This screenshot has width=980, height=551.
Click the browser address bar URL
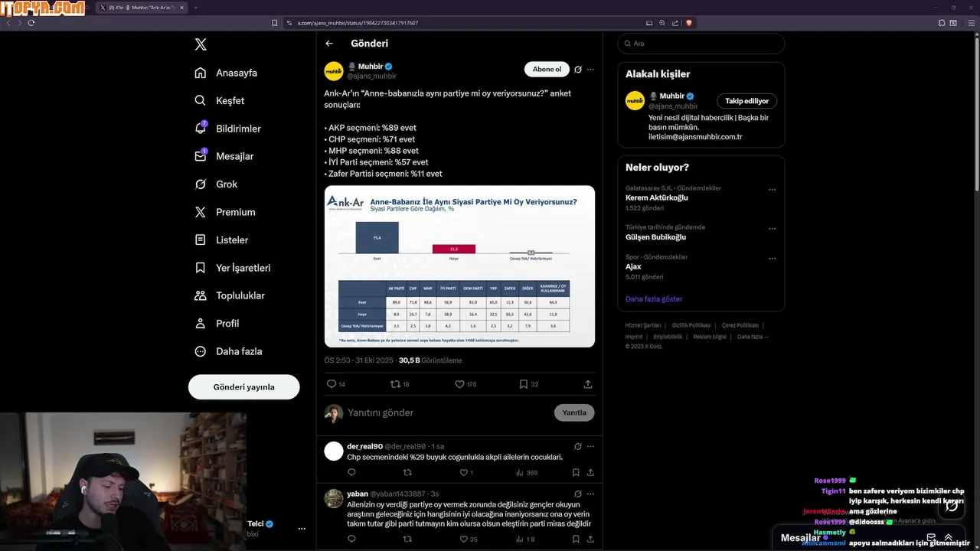point(358,23)
